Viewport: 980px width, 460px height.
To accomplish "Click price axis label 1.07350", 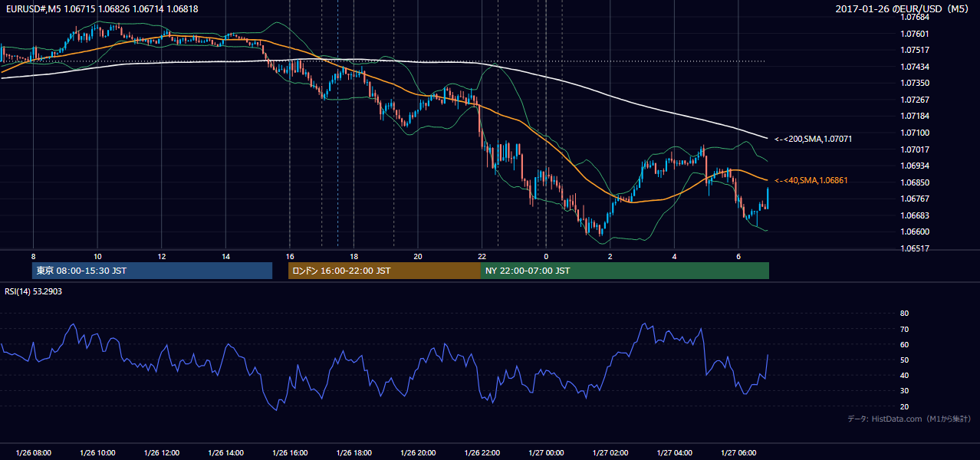I will [915, 83].
